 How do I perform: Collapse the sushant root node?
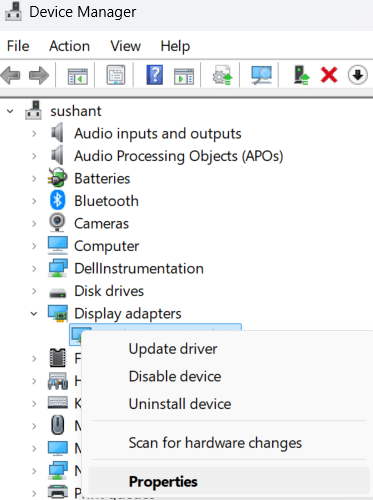tap(10, 111)
